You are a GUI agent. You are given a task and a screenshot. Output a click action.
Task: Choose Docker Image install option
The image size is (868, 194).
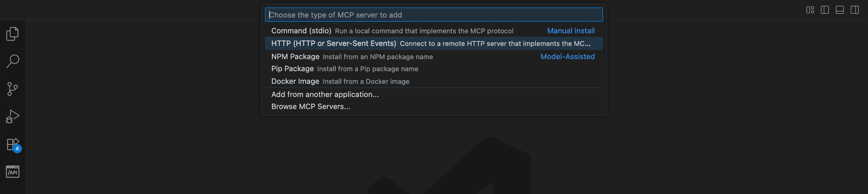[x=295, y=82]
